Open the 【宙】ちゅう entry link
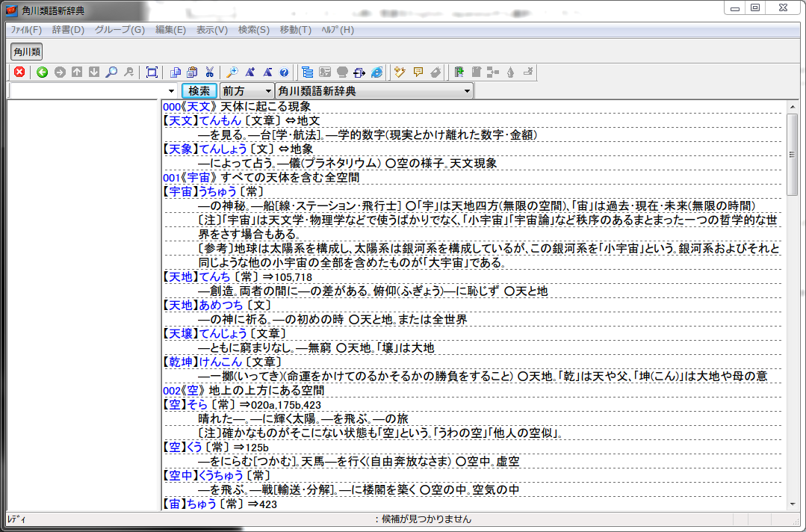This screenshot has width=806, height=532. tap(190, 504)
